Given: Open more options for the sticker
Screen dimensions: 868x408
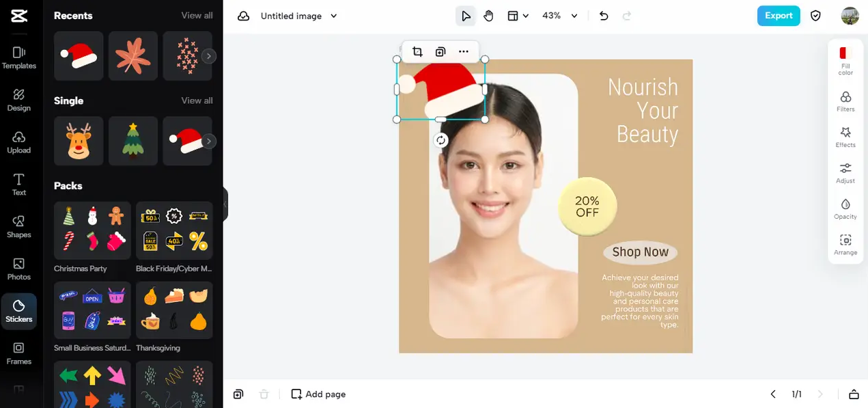Looking at the screenshot, I should (464, 51).
